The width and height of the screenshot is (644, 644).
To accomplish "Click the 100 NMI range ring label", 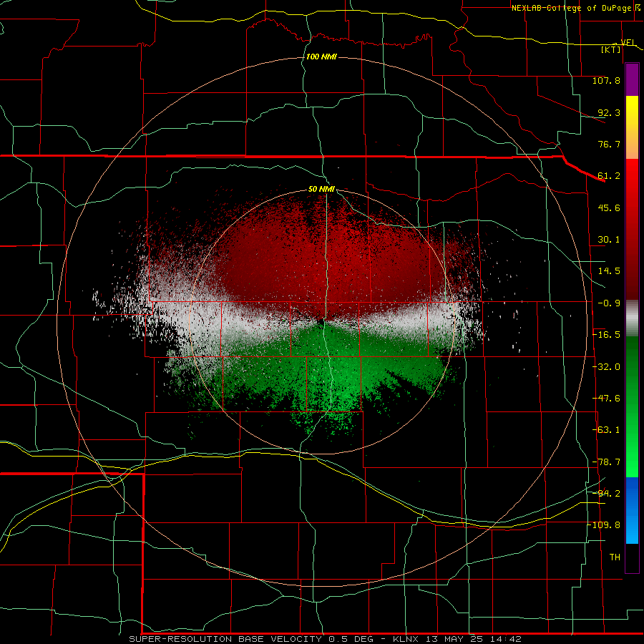I will [x=321, y=57].
